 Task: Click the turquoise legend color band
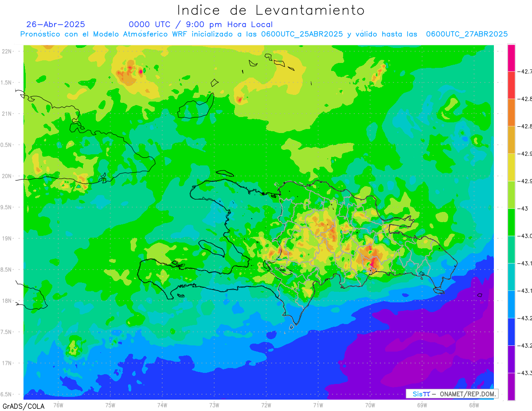click(511, 277)
